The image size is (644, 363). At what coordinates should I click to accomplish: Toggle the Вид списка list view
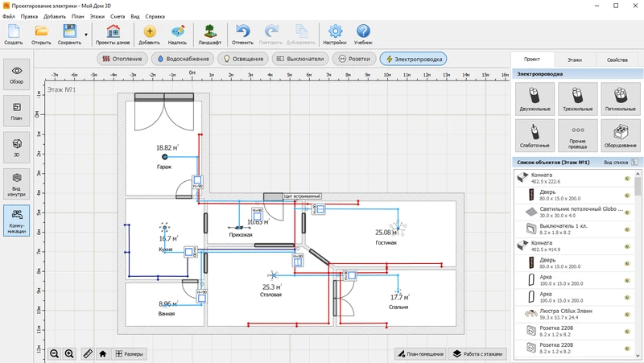pyautogui.click(x=621, y=163)
